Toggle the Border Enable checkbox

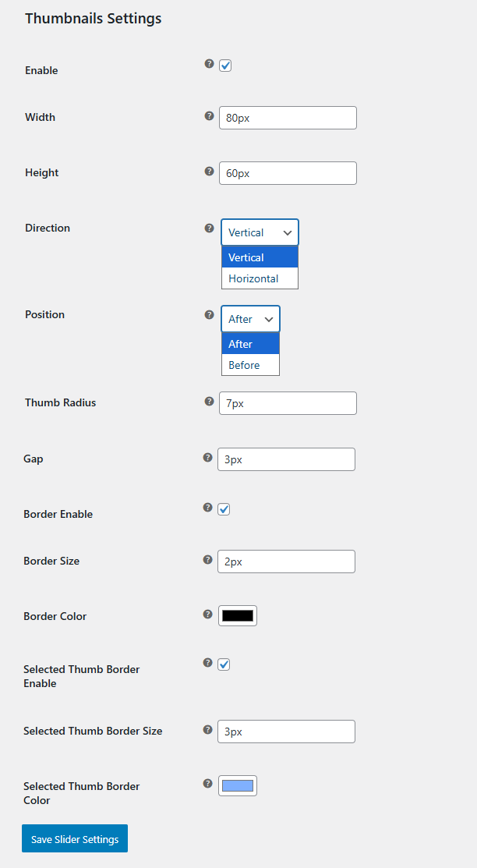tap(224, 508)
